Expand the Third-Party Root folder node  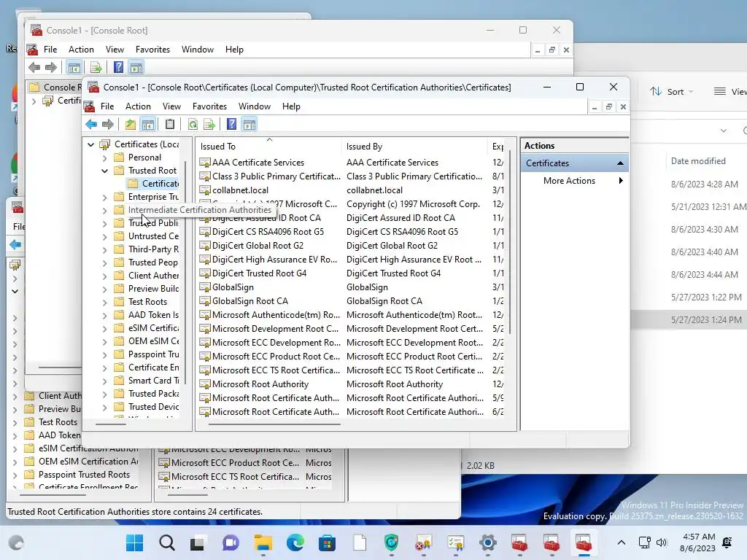(x=105, y=249)
